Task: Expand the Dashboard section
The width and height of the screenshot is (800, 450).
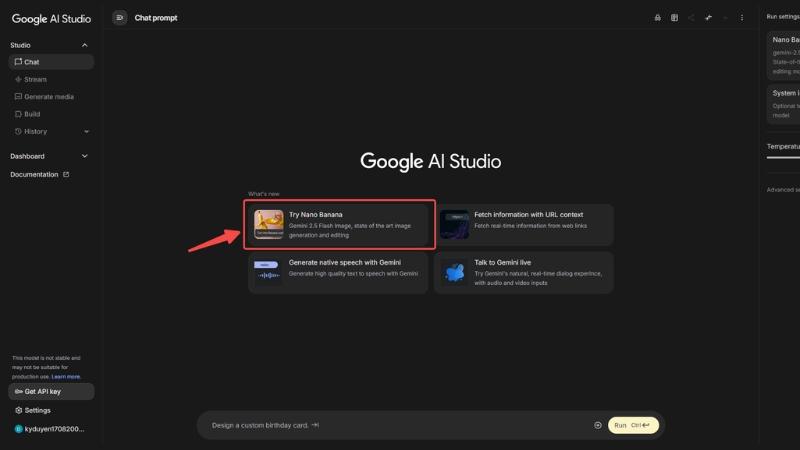Action: coord(85,156)
